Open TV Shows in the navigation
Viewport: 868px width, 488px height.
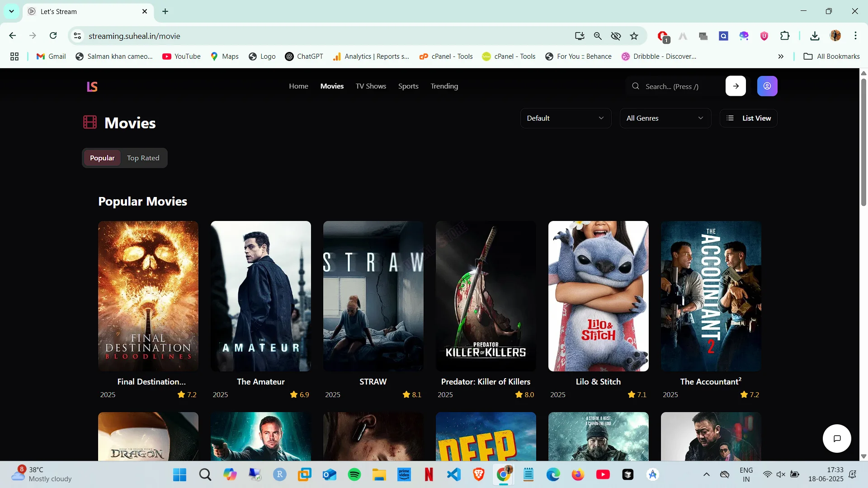coord(371,86)
